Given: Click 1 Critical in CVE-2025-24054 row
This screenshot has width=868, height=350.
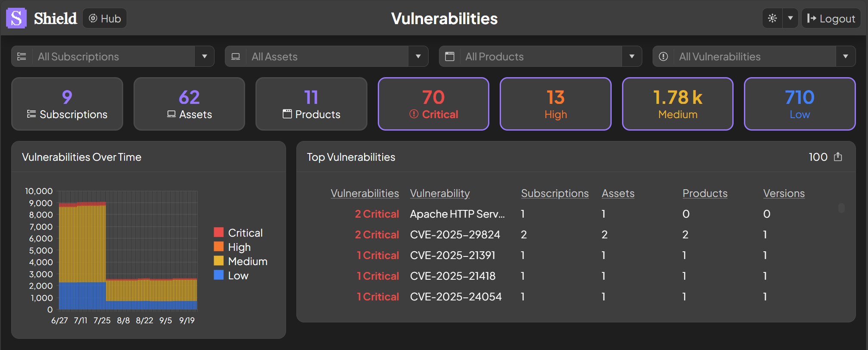Looking at the screenshot, I should click(x=378, y=297).
